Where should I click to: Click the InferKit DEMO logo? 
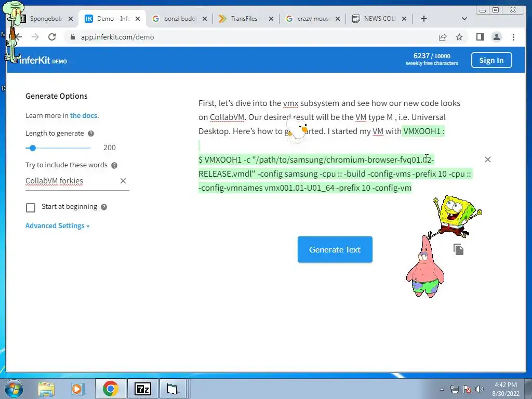43,60
